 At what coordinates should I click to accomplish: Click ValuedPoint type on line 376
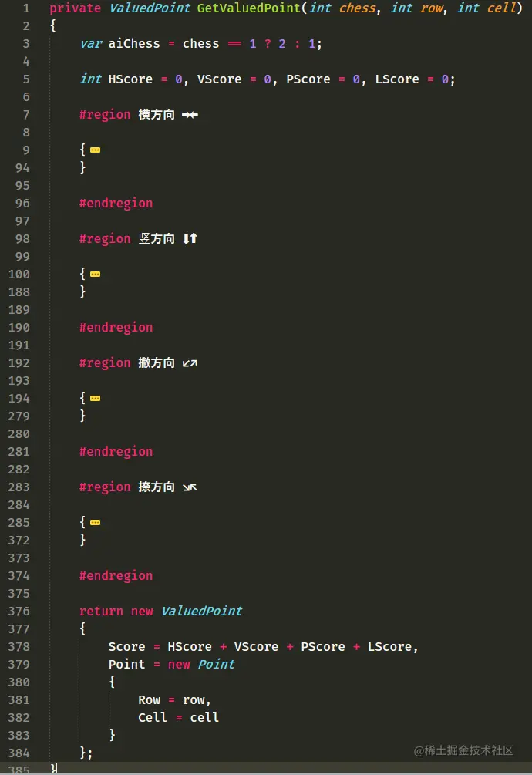(201, 611)
